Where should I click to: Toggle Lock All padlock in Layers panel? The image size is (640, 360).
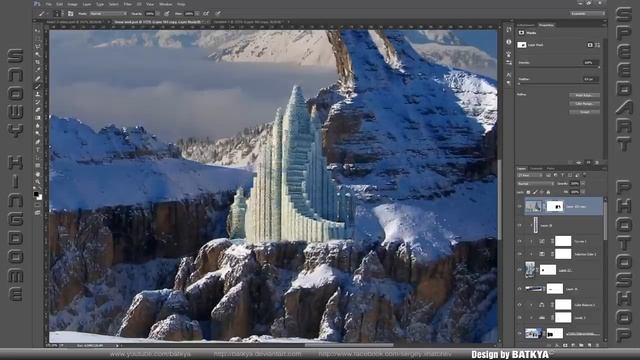(x=549, y=192)
